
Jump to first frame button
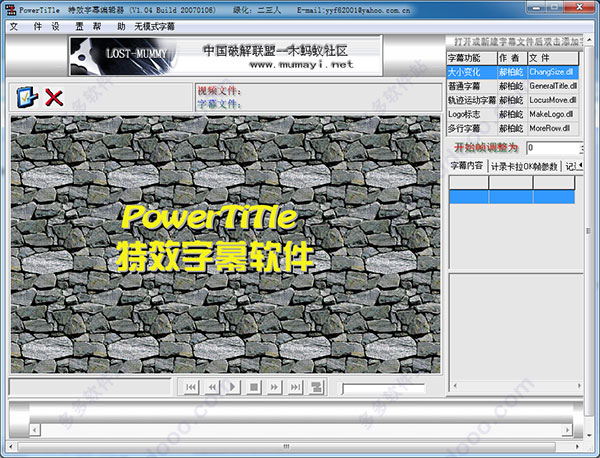[191, 387]
